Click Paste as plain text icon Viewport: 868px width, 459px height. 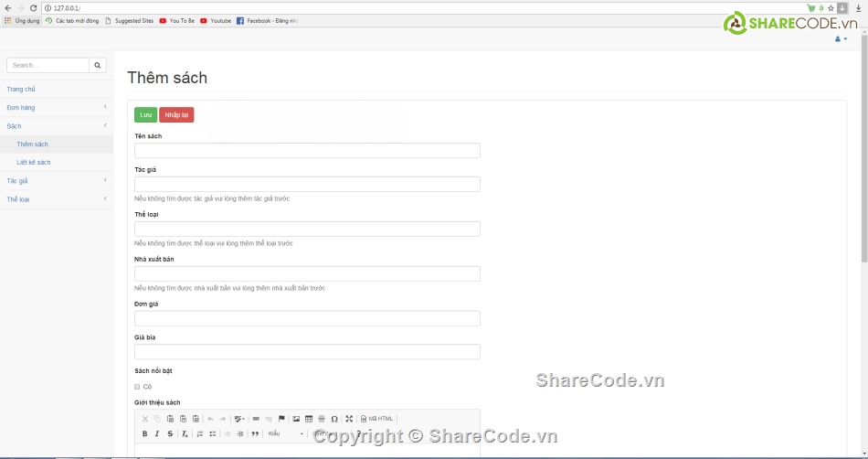click(x=183, y=419)
